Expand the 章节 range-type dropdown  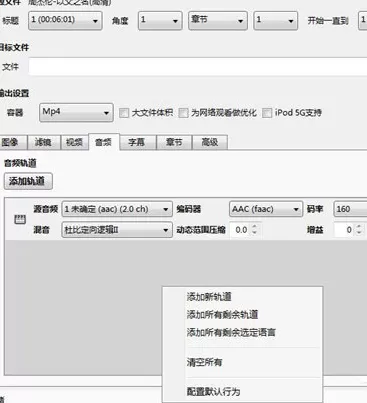point(218,21)
